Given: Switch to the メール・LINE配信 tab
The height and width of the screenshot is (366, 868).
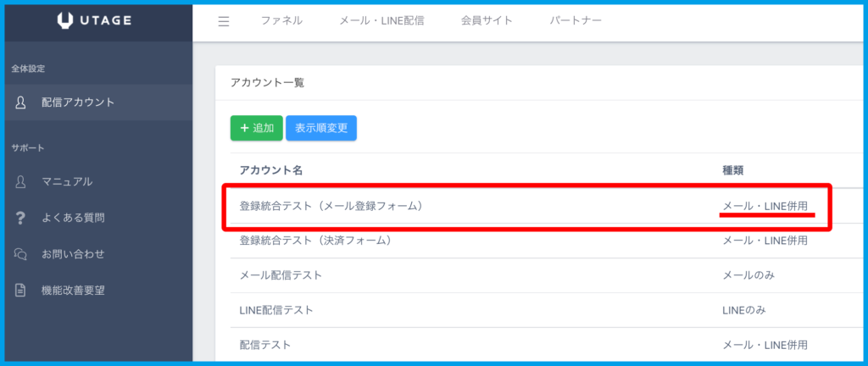Looking at the screenshot, I should click(x=381, y=21).
